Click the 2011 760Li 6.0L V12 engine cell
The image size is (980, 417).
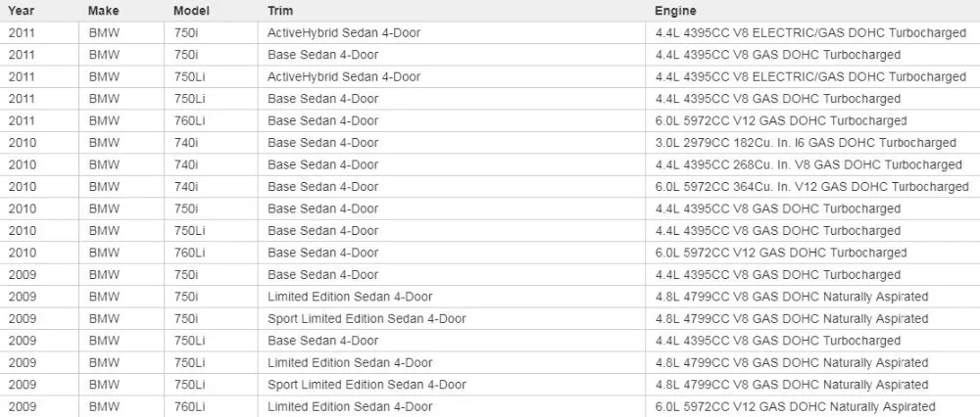click(x=813, y=120)
